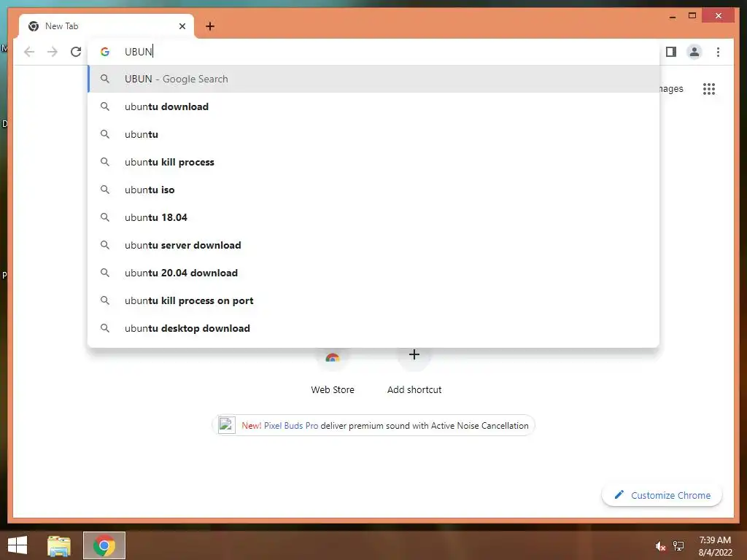
Task: Minimize the Chrome window
Action: click(672, 16)
